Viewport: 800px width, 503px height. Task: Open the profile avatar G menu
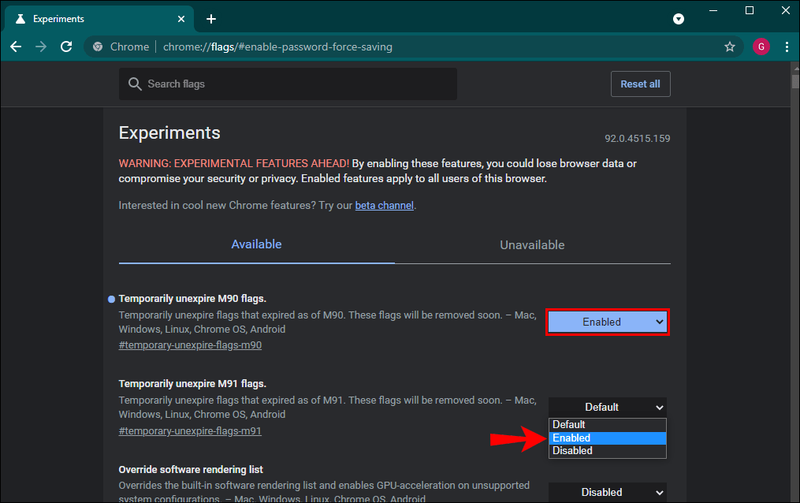(x=761, y=47)
